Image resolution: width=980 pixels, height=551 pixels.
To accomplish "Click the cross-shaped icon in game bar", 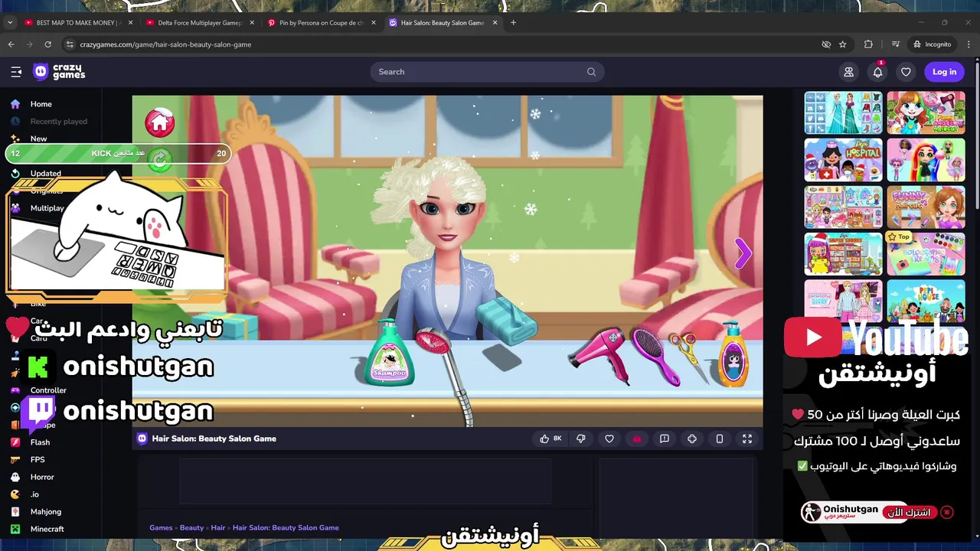I will point(692,439).
